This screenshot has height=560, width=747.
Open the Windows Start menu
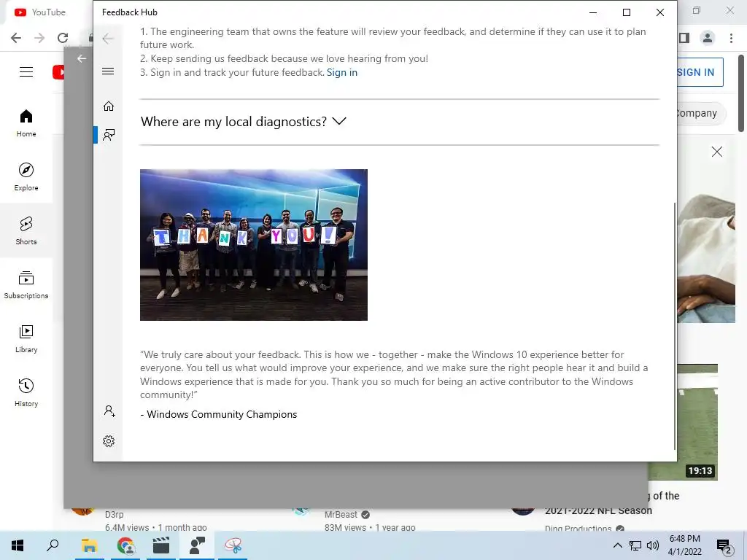(18, 545)
